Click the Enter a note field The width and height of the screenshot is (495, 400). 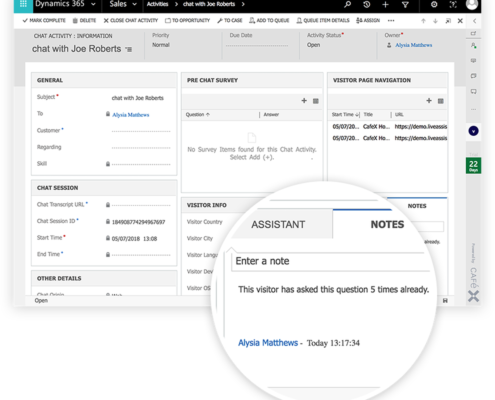[330, 261]
